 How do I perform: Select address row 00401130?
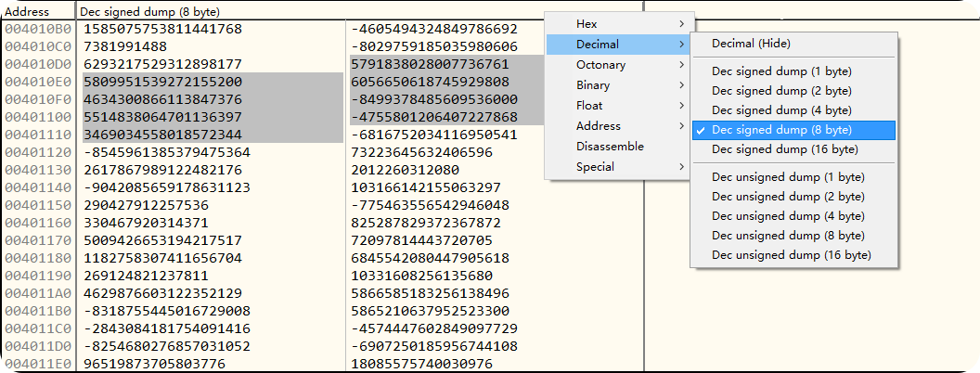(37, 169)
